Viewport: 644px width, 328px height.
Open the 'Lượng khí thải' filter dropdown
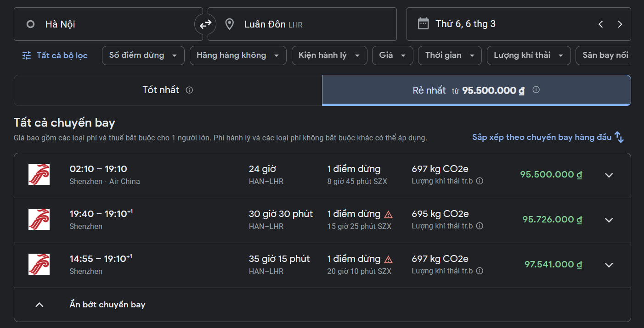[528, 56]
